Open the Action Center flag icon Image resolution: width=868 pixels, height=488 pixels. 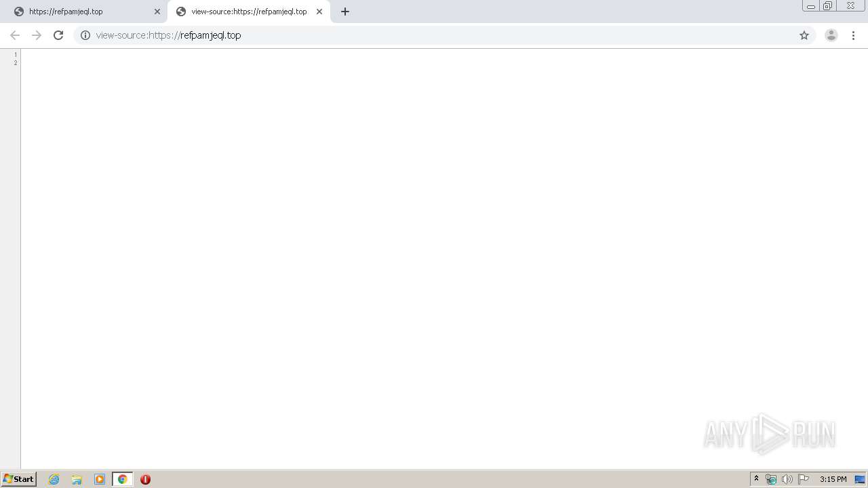point(804,479)
